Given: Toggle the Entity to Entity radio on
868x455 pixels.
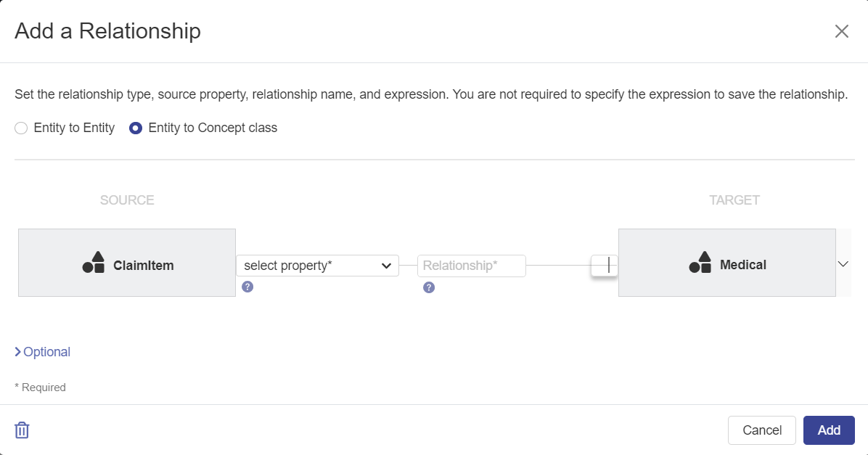Looking at the screenshot, I should coord(21,128).
